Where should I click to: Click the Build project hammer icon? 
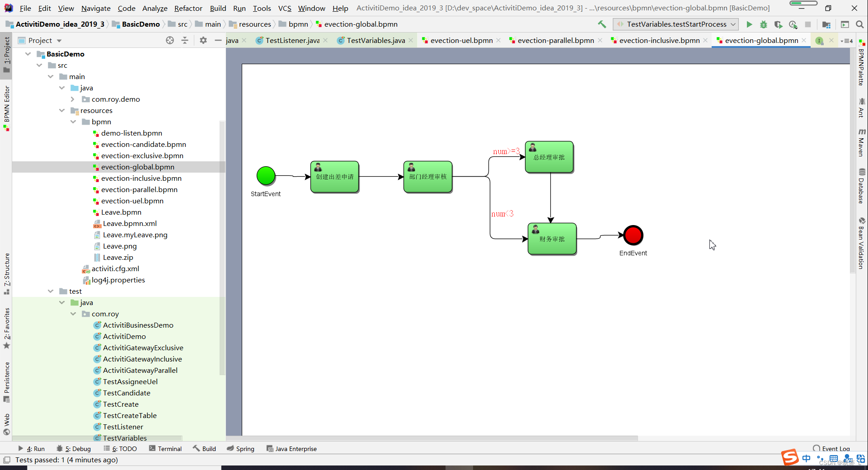(602, 24)
